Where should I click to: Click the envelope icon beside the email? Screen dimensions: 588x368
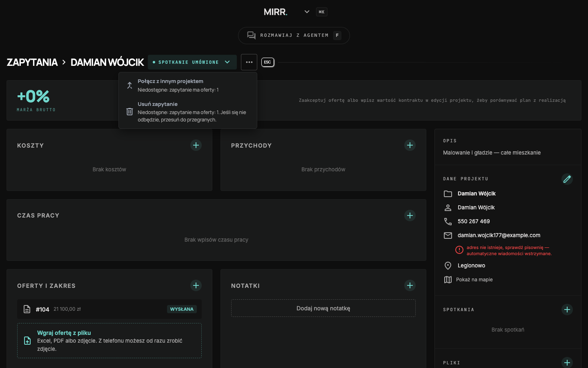pos(448,235)
